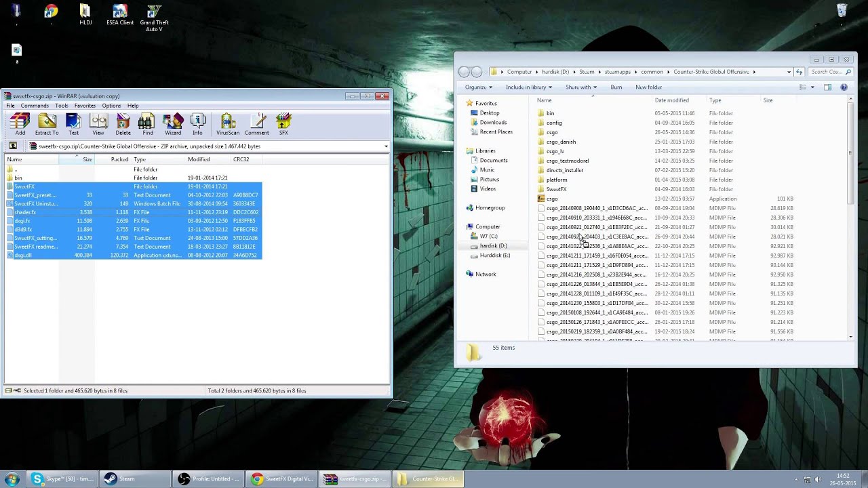The image size is (868, 488).
Task: Click the VirusScan icon in WinRAR
Action: pyautogui.click(x=228, y=124)
